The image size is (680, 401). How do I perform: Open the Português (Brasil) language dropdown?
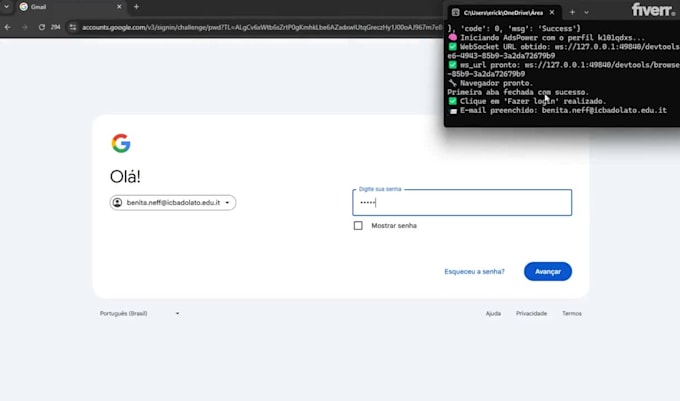(139, 313)
